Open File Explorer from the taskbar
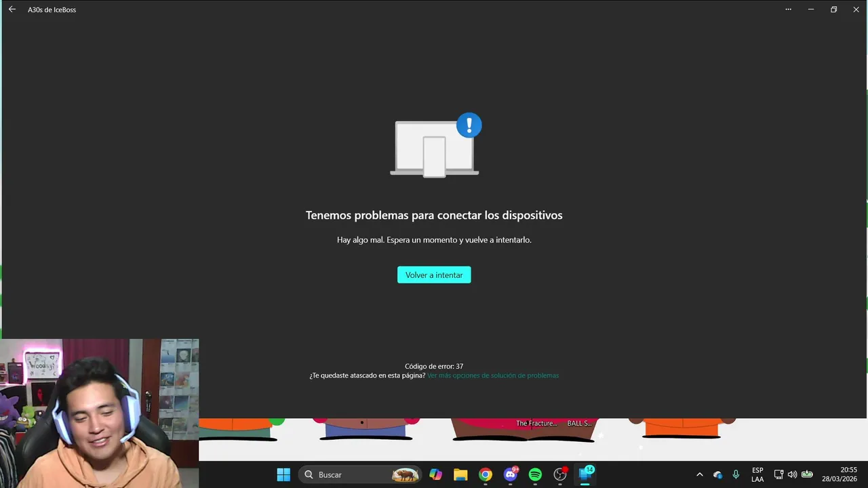The width and height of the screenshot is (868, 488). click(x=460, y=474)
